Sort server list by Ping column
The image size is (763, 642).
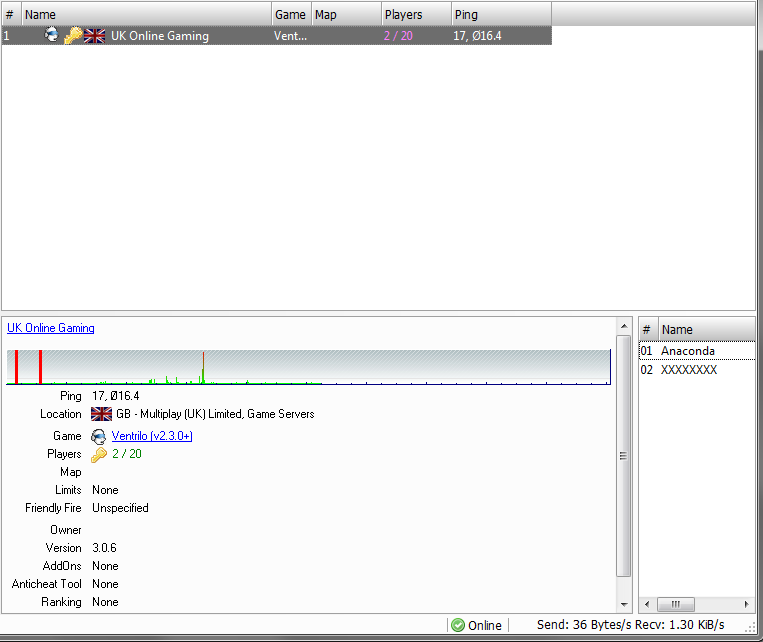pos(502,15)
